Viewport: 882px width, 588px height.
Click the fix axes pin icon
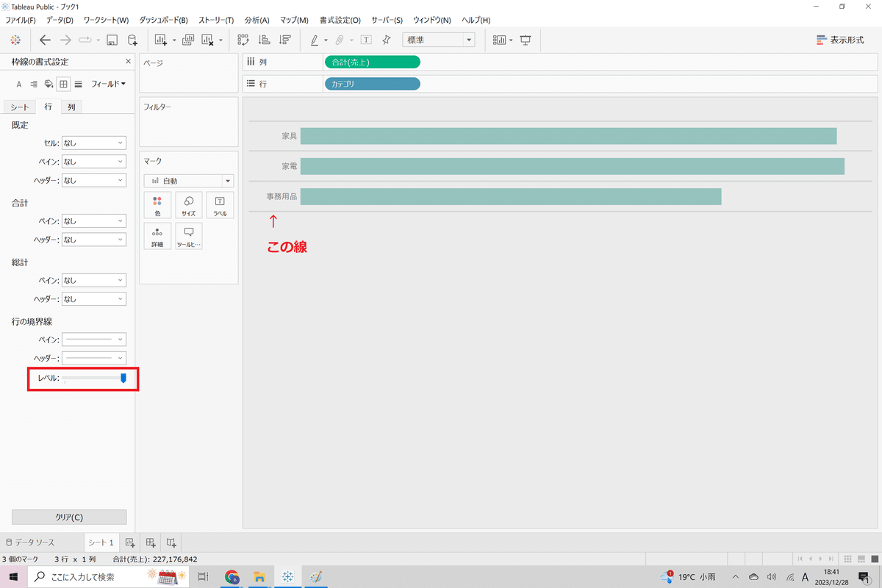click(387, 40)
